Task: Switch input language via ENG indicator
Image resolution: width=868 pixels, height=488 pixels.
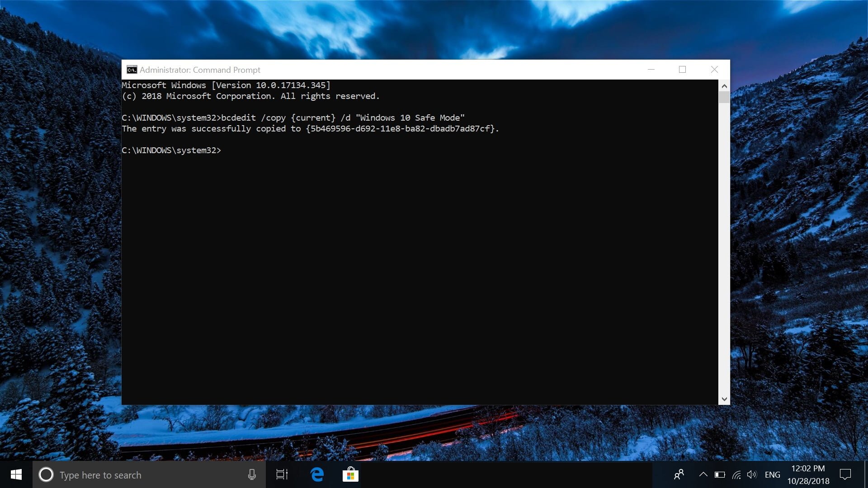Action: tap(772, 474)
